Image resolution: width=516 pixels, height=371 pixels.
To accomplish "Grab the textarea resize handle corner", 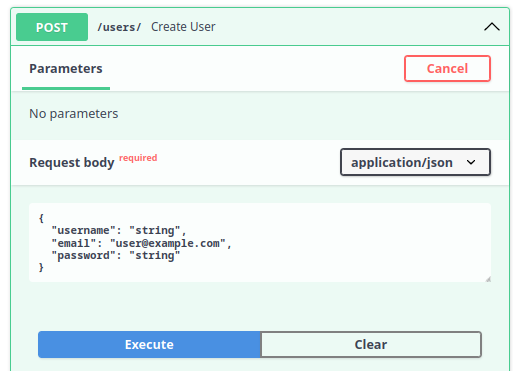I will tap(488, 279).
